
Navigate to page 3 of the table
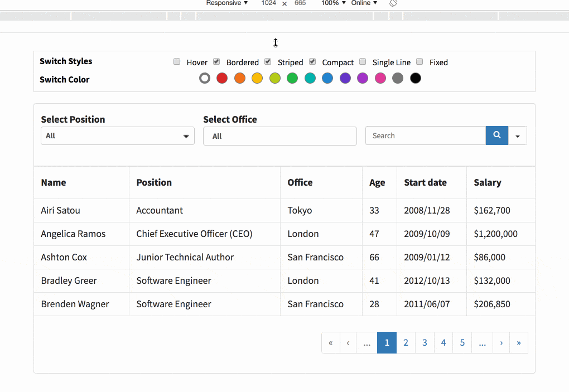click(425, 342)
